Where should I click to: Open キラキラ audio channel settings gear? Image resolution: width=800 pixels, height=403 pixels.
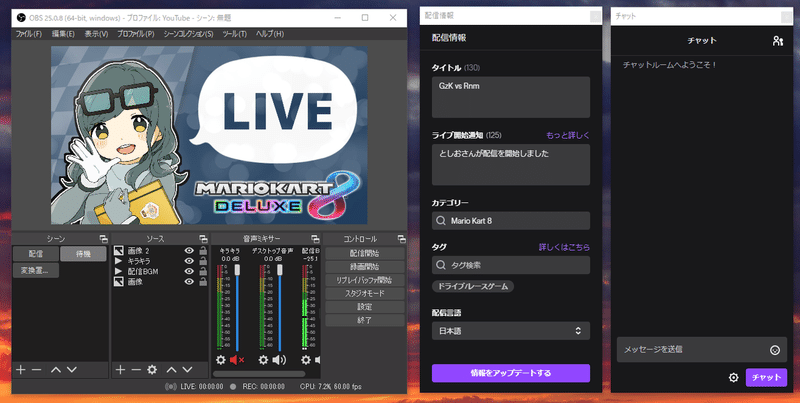(x=220, y=360)
